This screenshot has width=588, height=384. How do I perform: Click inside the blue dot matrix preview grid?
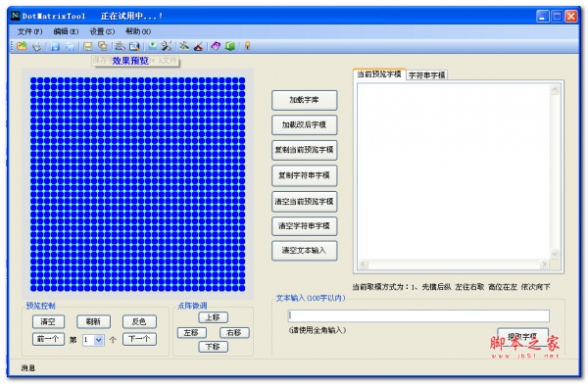tap(137, 184)
